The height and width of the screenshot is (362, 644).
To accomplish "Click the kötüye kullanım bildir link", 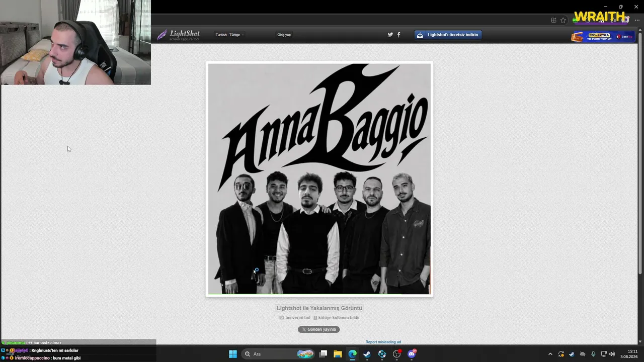I will 337,318.
